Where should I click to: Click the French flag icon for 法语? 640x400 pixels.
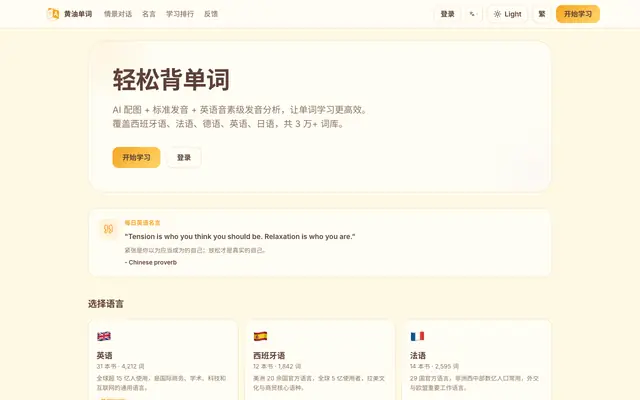coord(417,336)
